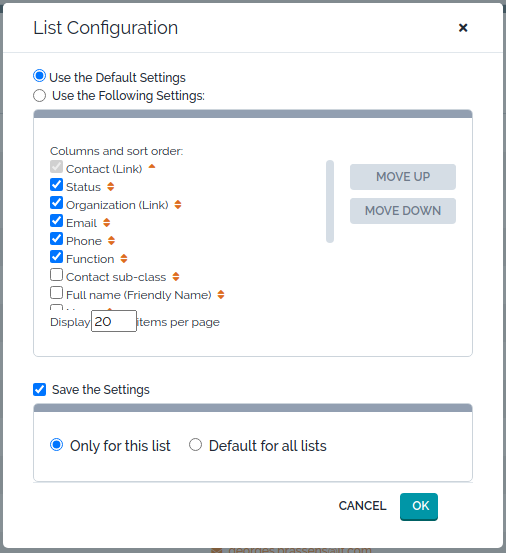Click the sort arrows next to Phone
The width and height of the screenshot is (506, 553).
111,241
